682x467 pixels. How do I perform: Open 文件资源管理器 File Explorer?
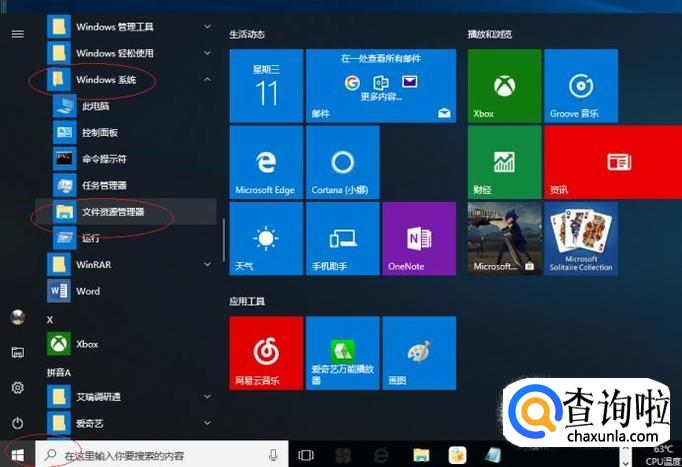click(126, 212)
